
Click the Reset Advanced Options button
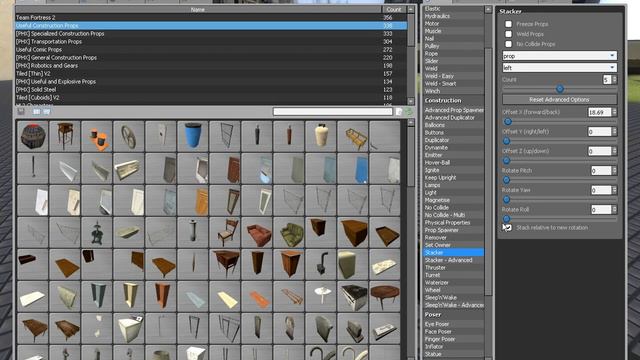click(x=559, y=100)
